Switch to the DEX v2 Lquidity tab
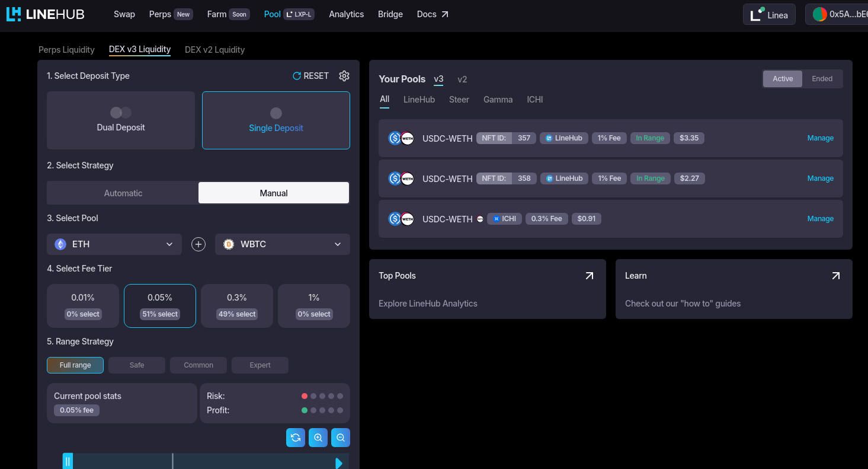Image resolution: width=868 pixels, height=469 pixels. 214,49
